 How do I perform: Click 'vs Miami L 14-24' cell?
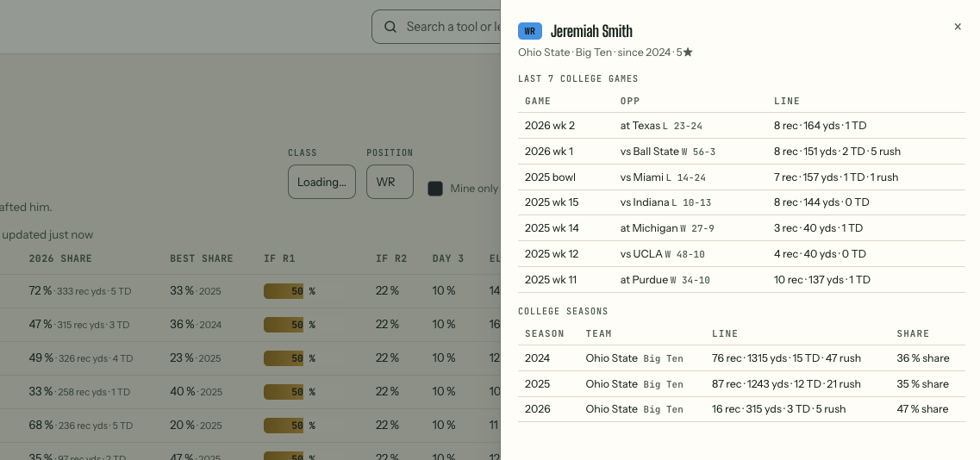(x=663, y=177)
